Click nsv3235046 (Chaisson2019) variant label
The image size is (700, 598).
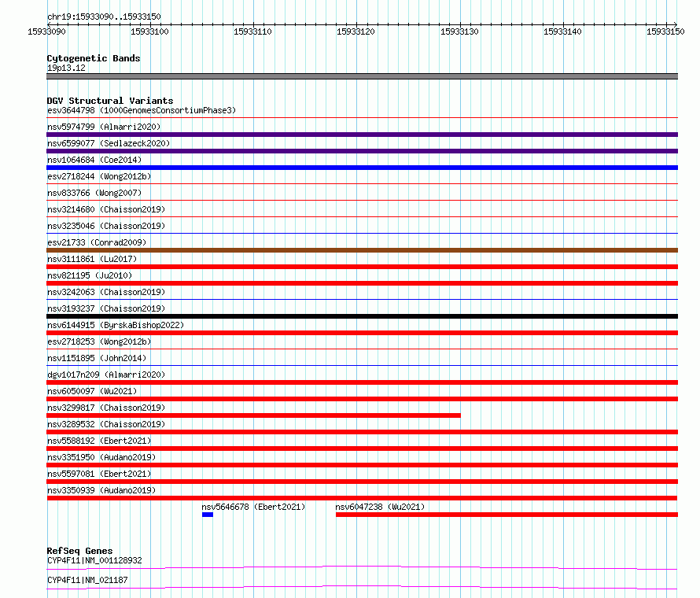(x=106, y=226)
